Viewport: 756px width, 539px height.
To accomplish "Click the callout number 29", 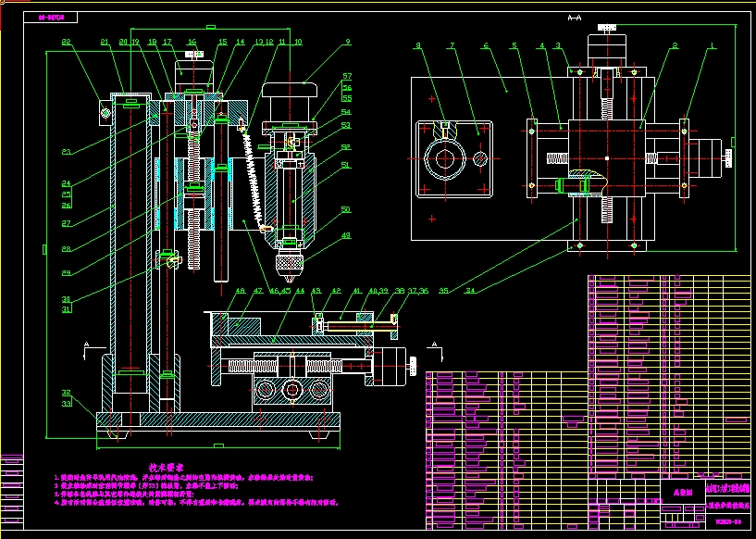I will [66, 273].
